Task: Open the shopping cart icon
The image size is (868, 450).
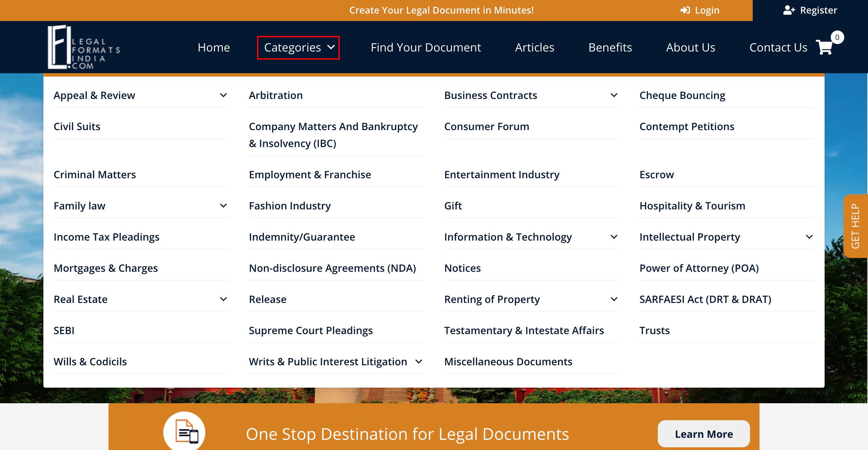Action: [x=825, y=47]
